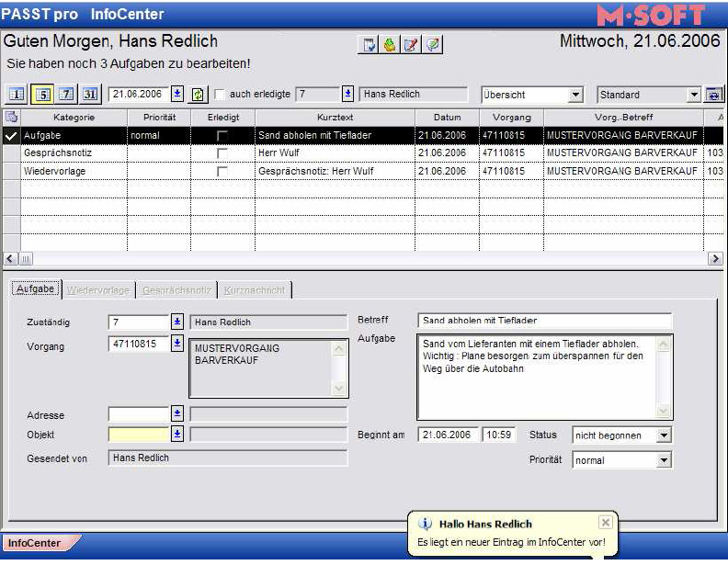Viewport: 728px width, 565px height.
Task: Open the Vorgang lookup arrow
Action: coord(176,344)
